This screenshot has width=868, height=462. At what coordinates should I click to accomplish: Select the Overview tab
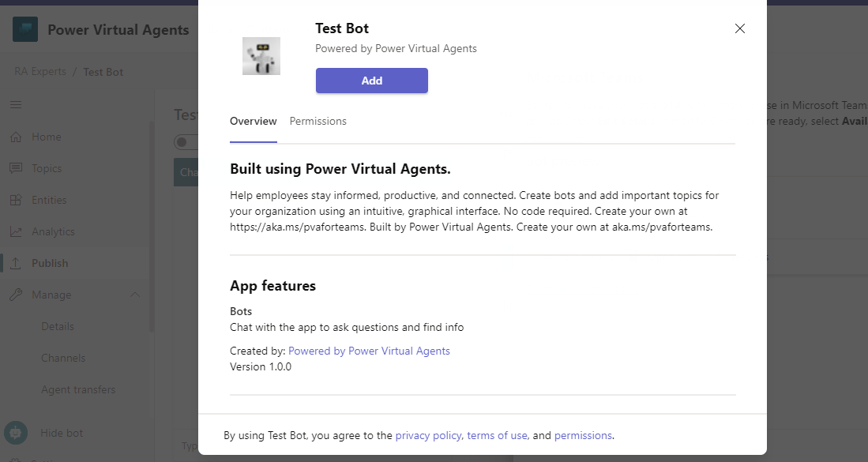pyautogui.click(x=253, y=121)
